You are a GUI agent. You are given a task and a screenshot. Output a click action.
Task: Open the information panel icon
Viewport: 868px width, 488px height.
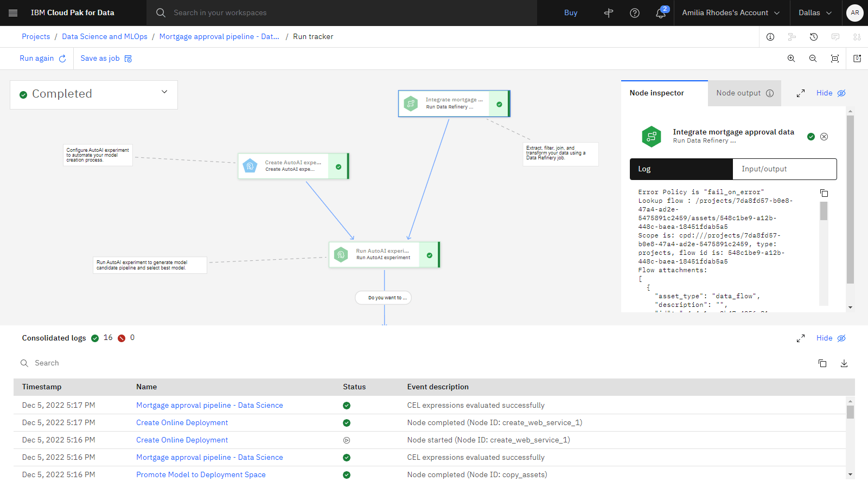pyautogui.click(x=770, y=37)
